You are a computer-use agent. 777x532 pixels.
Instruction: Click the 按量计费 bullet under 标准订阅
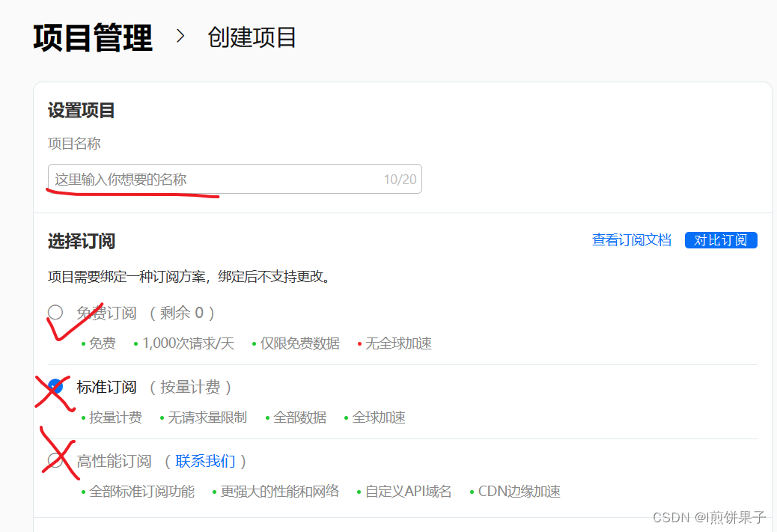pos(115,418)
